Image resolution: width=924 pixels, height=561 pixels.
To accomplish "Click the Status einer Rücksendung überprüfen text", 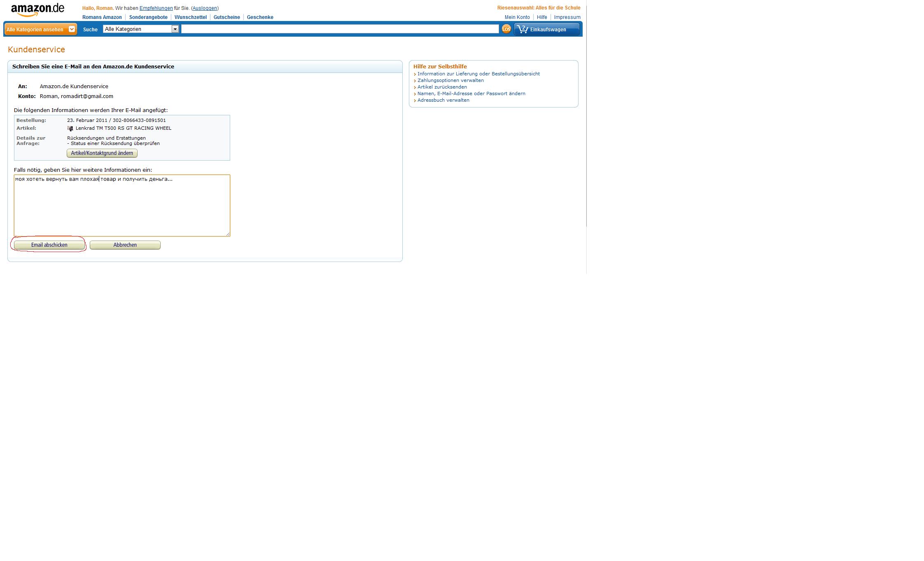I will pyautogui.click(x=115, y=143).
